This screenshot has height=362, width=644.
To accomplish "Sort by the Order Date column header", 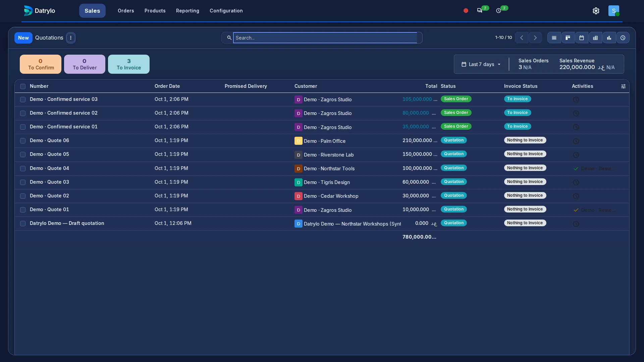I will pos(167,86).
